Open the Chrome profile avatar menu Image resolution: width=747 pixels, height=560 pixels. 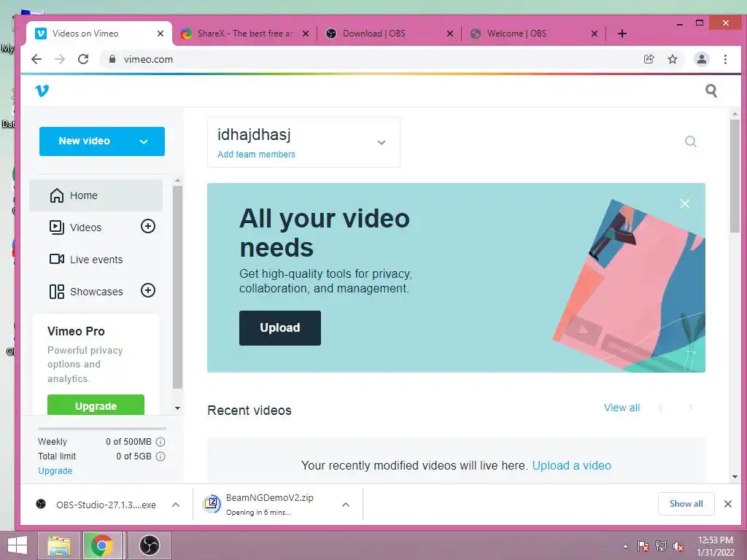[x=701, y=59]
